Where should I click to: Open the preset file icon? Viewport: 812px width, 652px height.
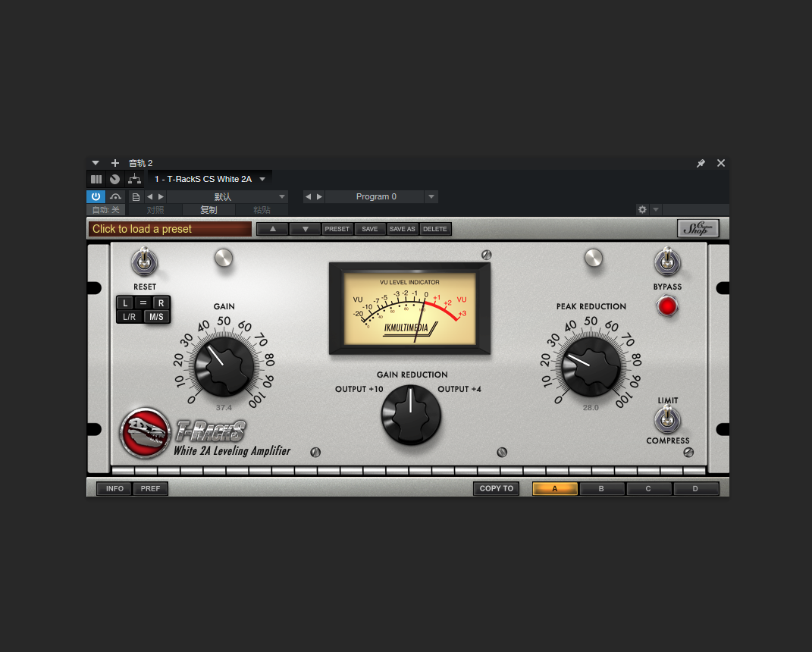pyautogui.click(x=136, y=197)
